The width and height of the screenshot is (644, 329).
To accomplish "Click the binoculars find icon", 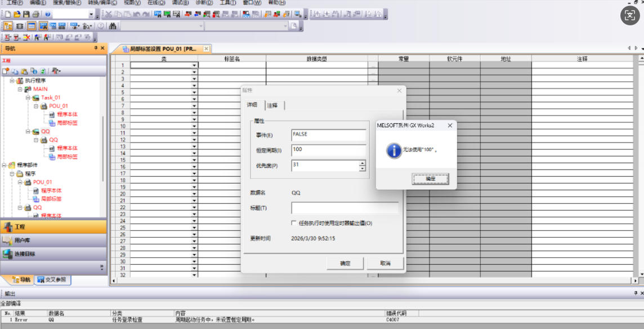I will tap(113, 26).
